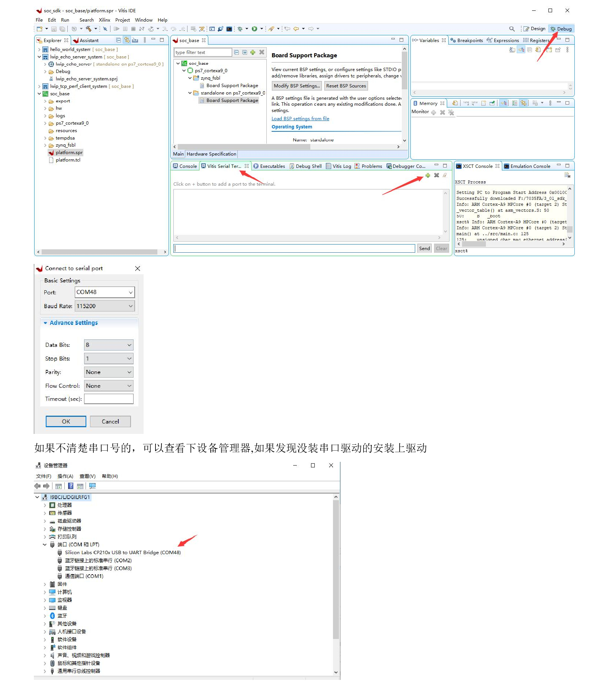Expand the hw folder in soc_base
This screenshot has height=700, width=612.
tap(45, 108)
